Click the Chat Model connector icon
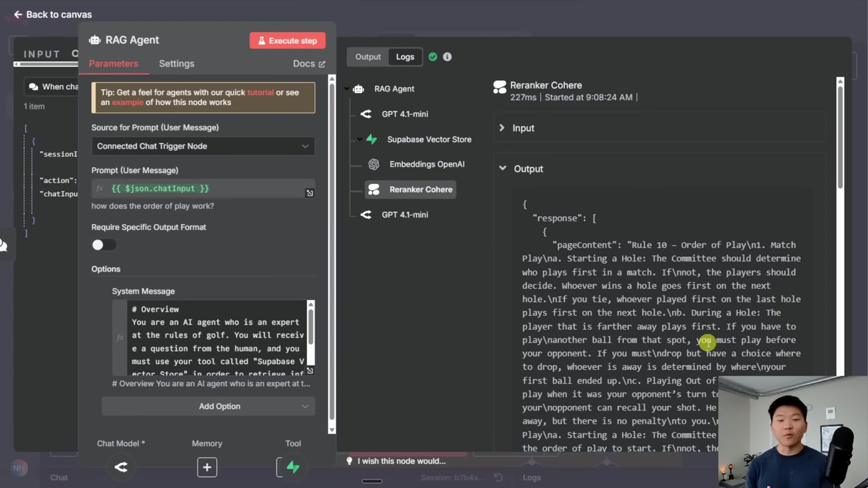The height and width of the screenshot is (488, 868). [x=121, y=467]
